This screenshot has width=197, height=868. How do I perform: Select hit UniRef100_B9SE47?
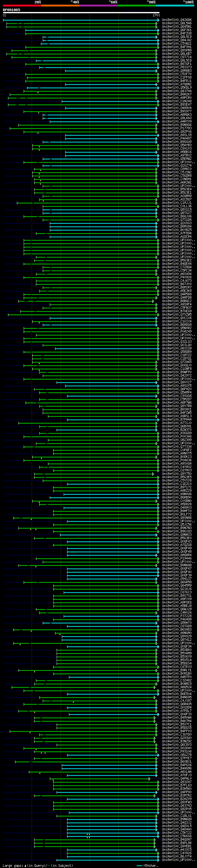pyautogui.click(x=177, y=104)
